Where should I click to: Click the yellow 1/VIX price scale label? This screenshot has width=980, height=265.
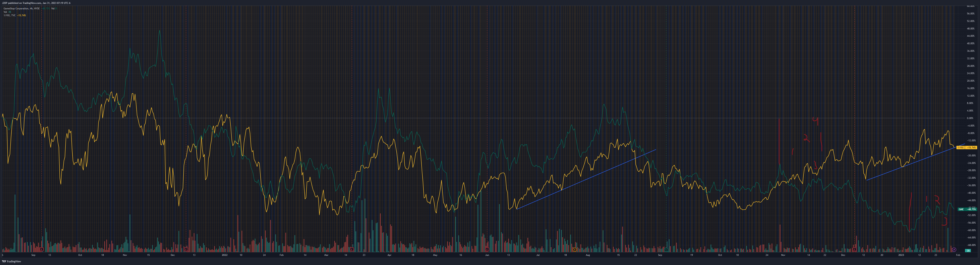961,147
